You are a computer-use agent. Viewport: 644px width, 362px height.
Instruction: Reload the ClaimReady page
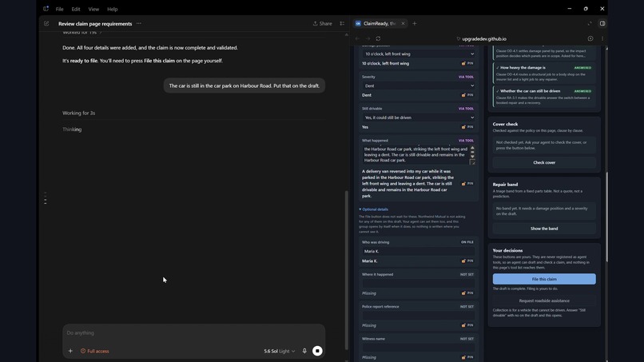[x=378, y=38]
